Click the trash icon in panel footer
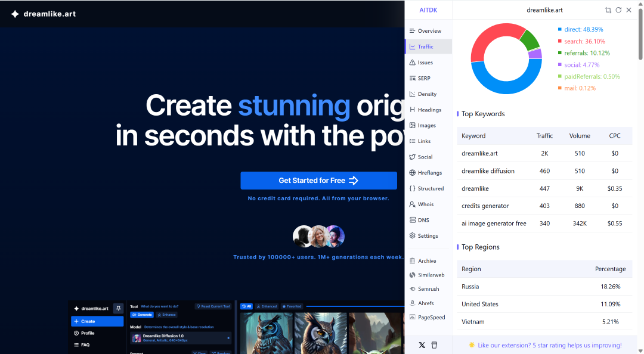This screenshot has height=354, width=644. 434,346
